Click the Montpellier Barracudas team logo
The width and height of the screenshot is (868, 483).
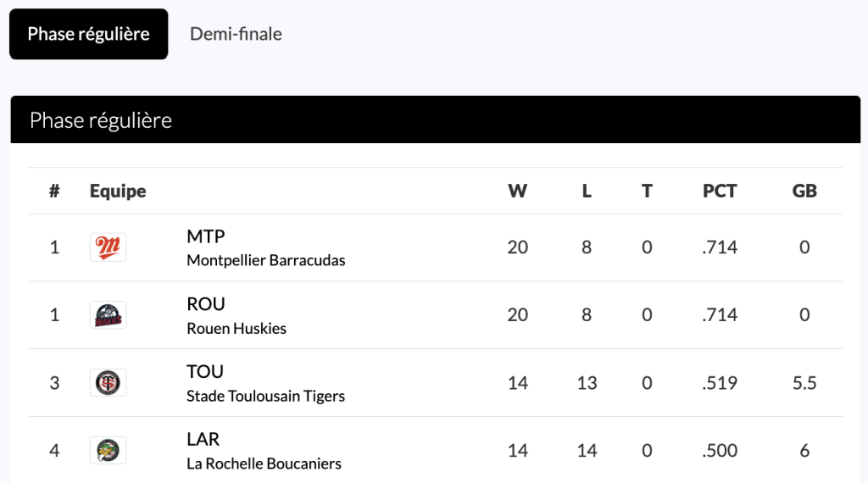click(x=108, y=247)
